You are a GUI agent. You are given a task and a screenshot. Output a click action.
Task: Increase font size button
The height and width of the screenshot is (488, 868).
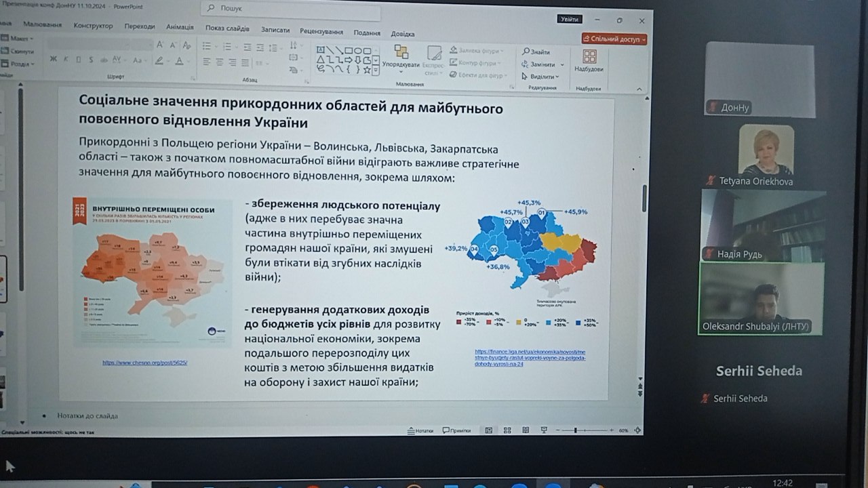pos(159,45)
